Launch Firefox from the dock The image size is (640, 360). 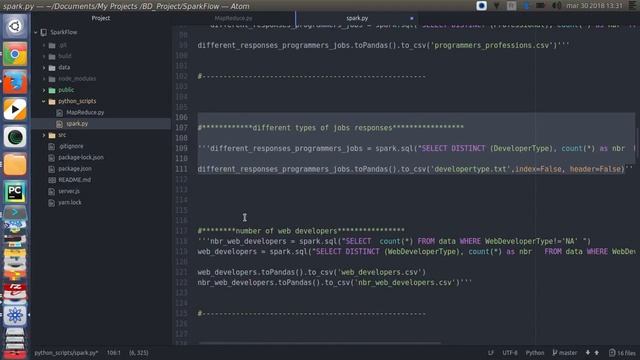click(x=15, y=82)
